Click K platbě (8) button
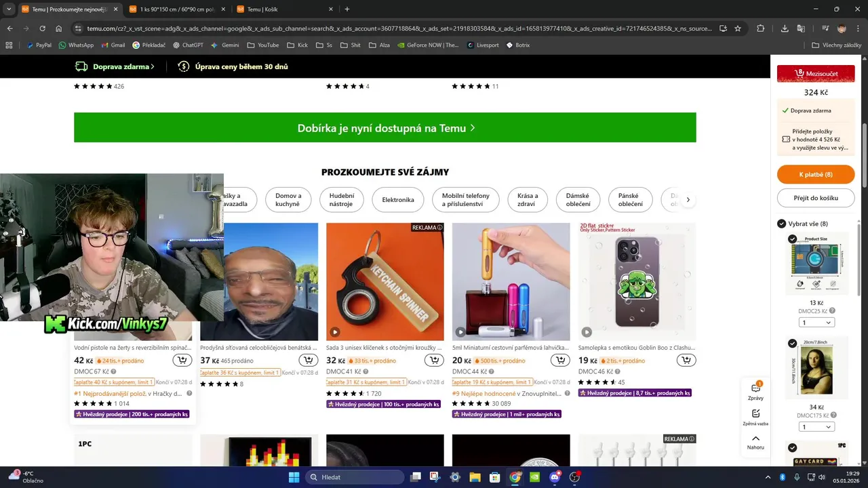The image size is (868, 488). point(816,174)
